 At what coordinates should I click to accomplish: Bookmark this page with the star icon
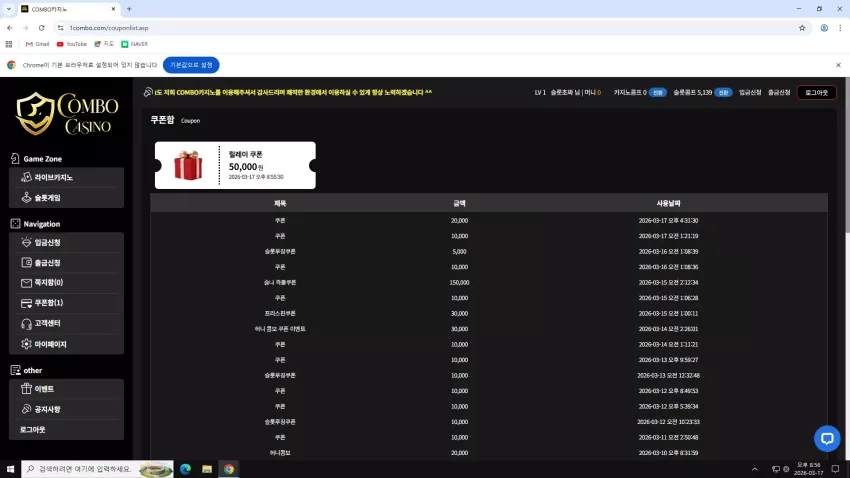coord(802,28)
